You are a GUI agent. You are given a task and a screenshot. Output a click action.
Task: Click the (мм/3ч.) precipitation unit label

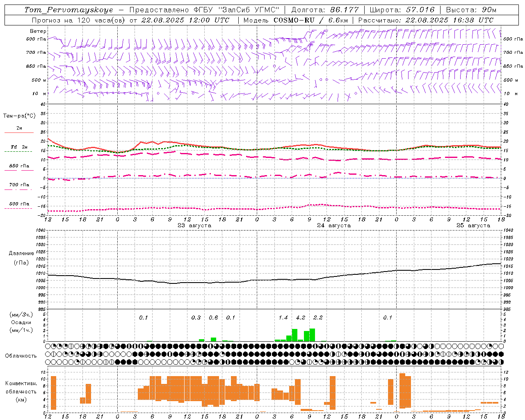[x=21, y=315]
